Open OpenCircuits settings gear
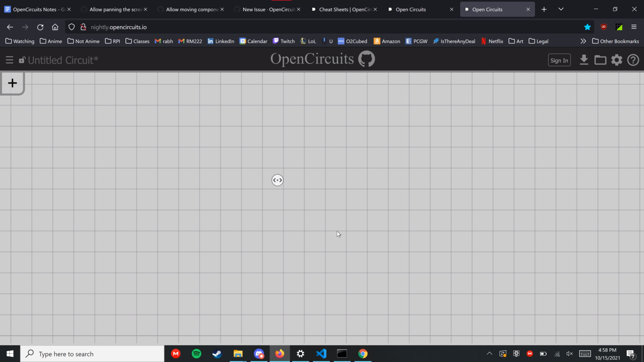This screenshot has height=362, width=644. tap(617, 60)
